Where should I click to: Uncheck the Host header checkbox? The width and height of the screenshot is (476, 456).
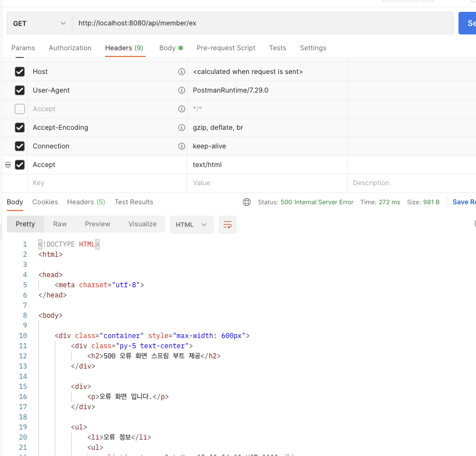pyautogui.click(x=20, y=72)
